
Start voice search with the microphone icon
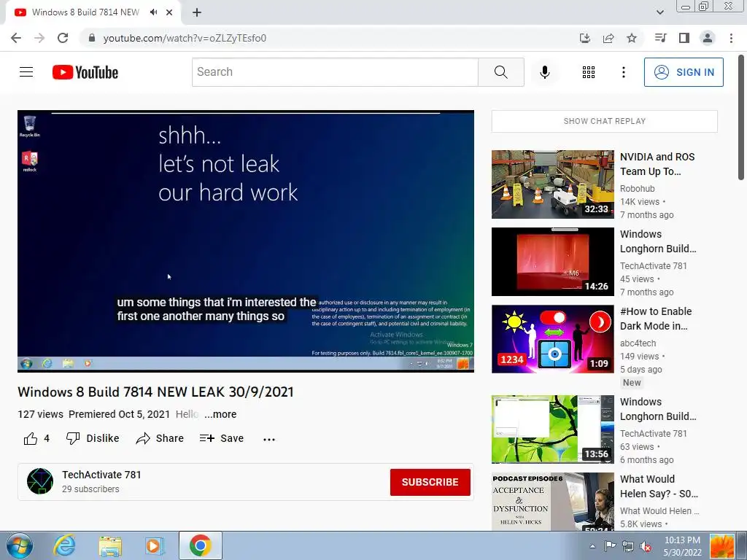[x=544, y=72]
